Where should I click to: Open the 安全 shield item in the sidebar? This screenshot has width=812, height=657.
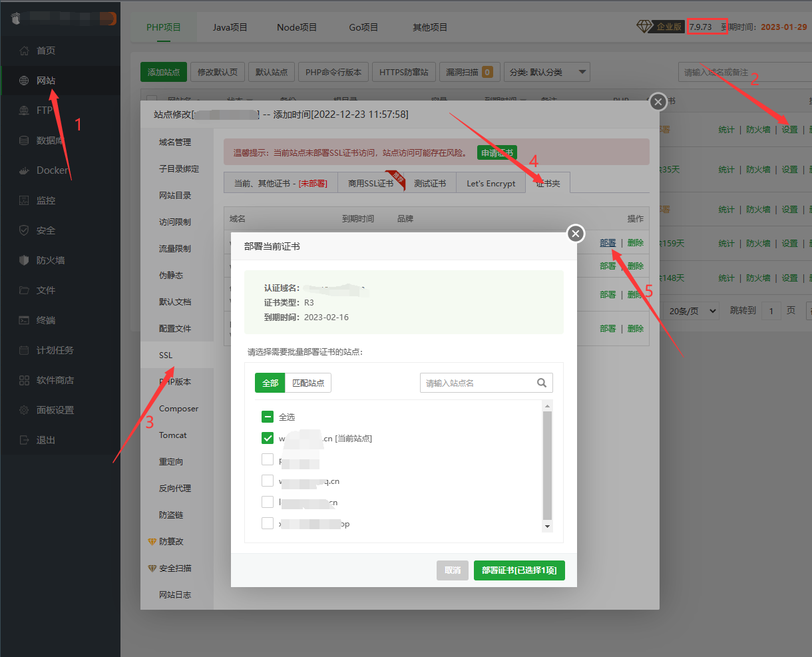coord(60,230)
